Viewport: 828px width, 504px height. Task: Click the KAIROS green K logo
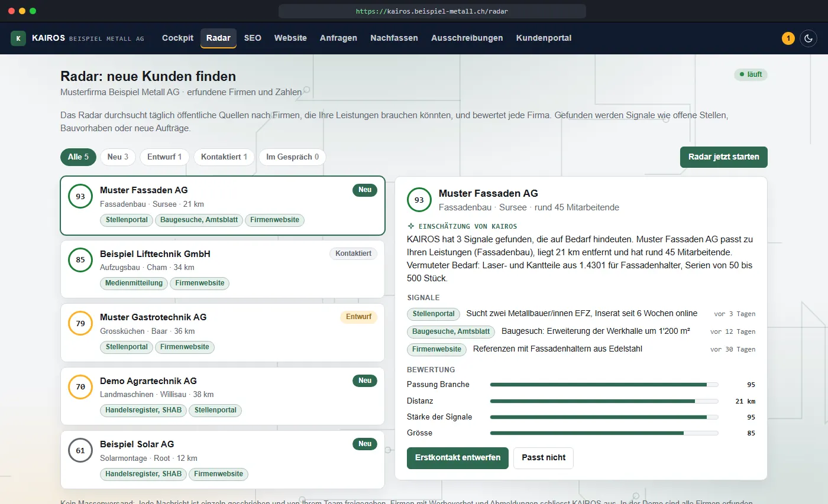pyautogui.click(x=18, y=38)
